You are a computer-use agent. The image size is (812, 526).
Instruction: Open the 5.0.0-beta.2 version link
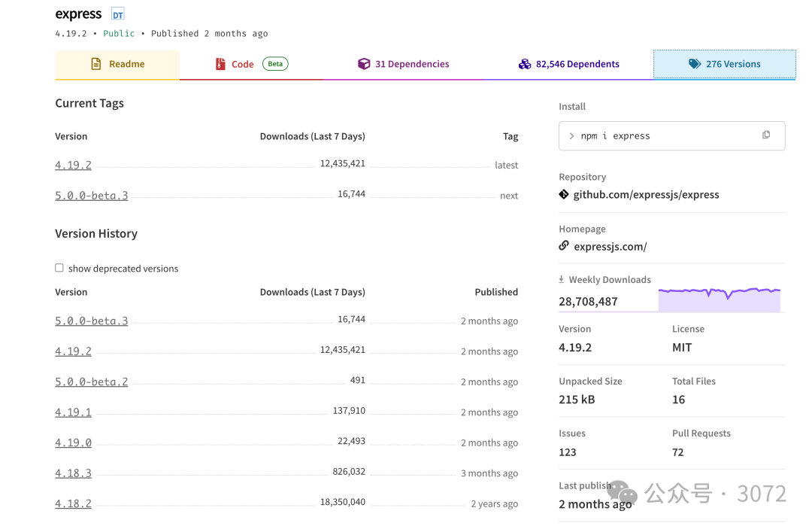point(91,382)
